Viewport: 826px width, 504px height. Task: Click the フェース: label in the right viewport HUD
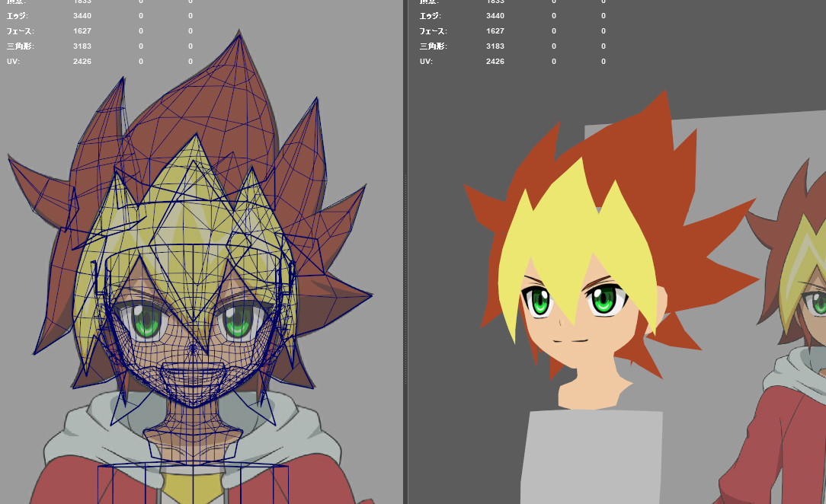[x=433, y=31]
